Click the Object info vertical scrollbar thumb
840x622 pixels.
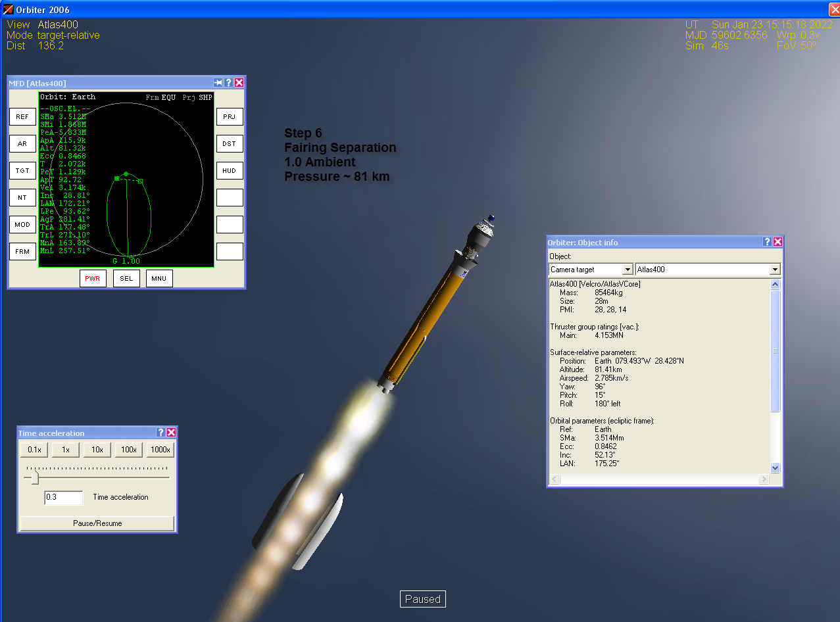[x=775, y=351]
